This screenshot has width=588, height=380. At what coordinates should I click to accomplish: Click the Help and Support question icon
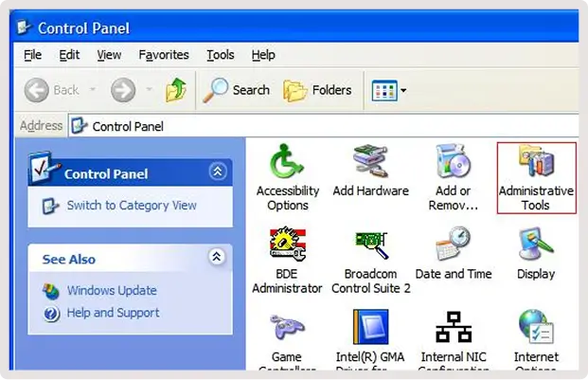pyautogui.click(x=51, y=314)
